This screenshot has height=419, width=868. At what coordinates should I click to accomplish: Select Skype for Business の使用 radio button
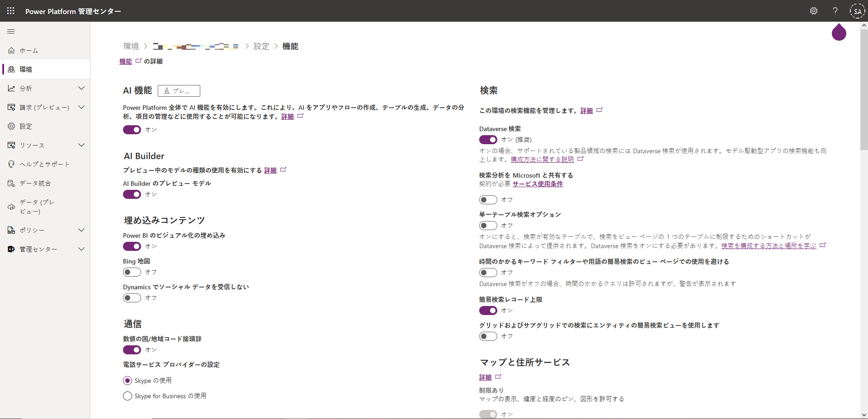tap(127, 396)
